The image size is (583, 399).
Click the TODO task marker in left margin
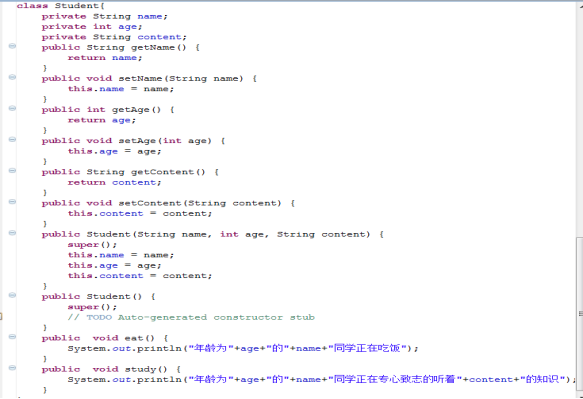(x=1, y=316)
